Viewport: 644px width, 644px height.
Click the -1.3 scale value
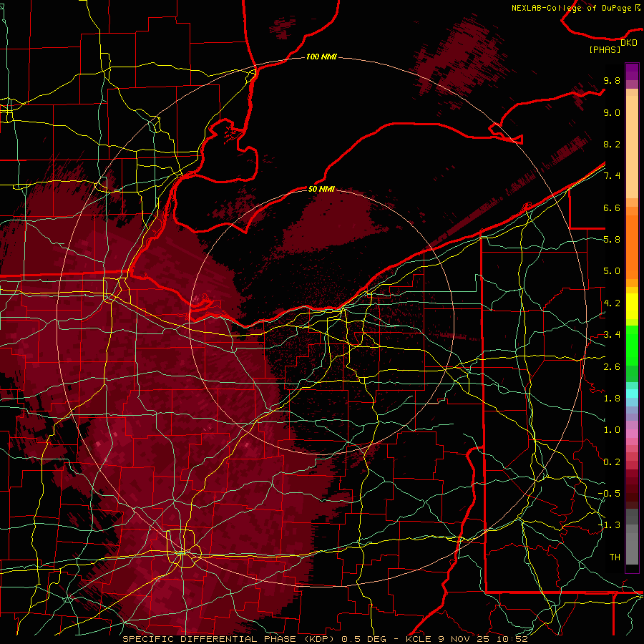click(x=609, y=525)
